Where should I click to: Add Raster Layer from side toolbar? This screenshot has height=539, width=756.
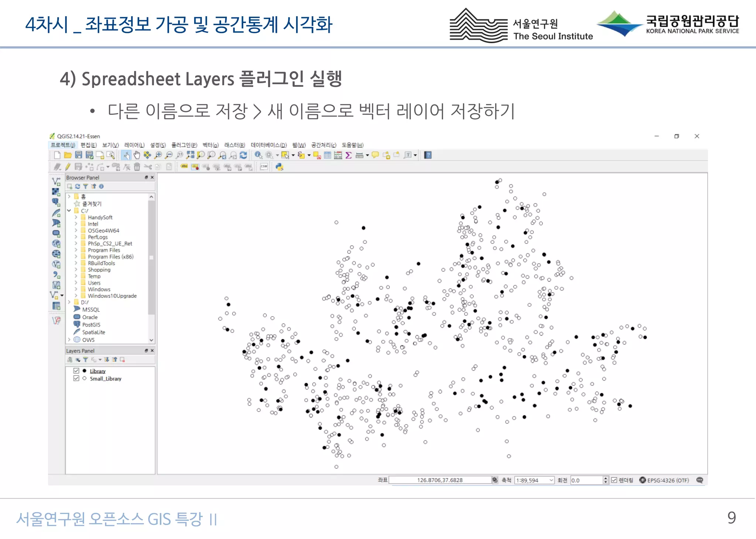56,192
